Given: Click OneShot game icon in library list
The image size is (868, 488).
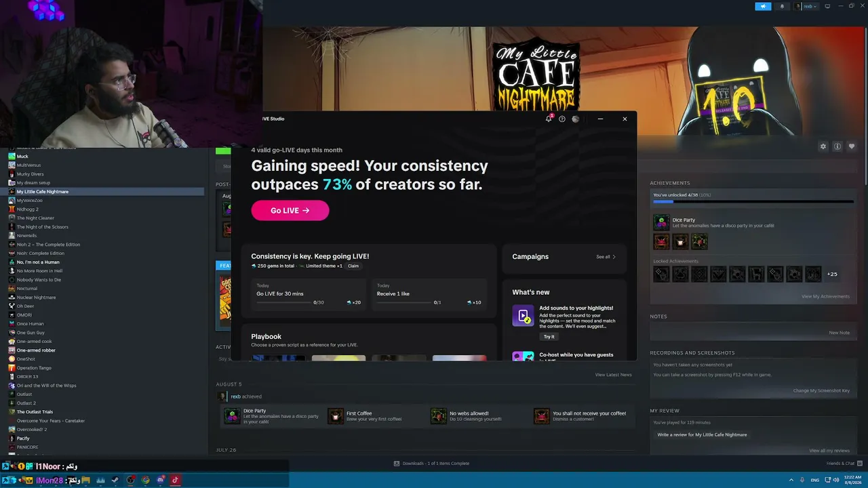Looking at the screenshot, I should point(12,359).
